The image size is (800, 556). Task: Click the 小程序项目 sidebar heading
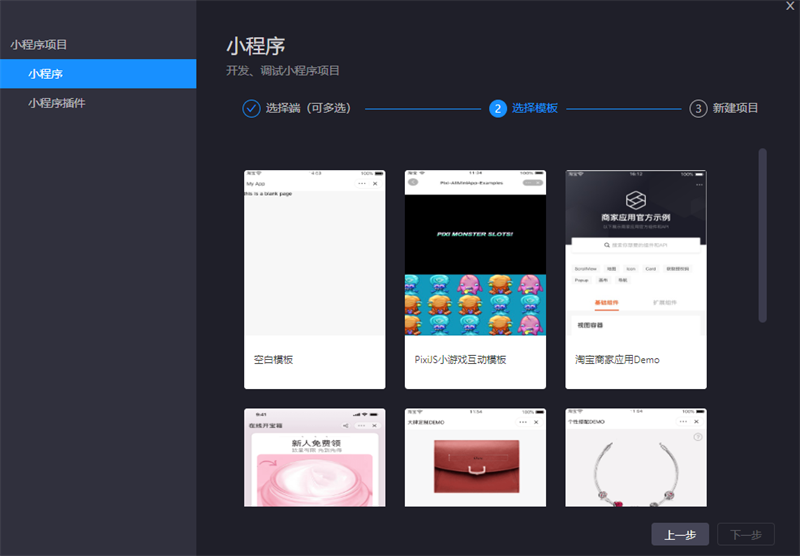[39, 45]
